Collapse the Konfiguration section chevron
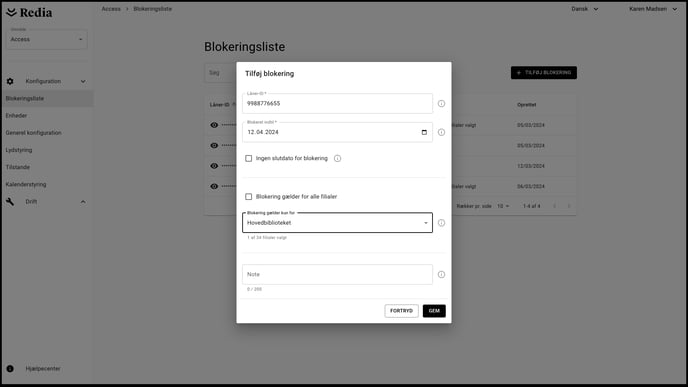This screenshot has width=688, height=387. (83, 81)
